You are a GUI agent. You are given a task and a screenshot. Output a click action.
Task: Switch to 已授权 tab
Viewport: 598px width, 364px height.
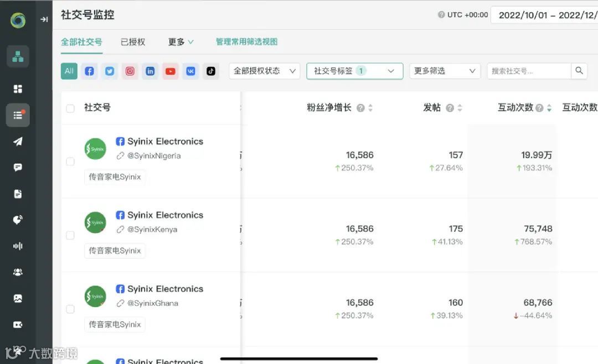coord(133,42)
